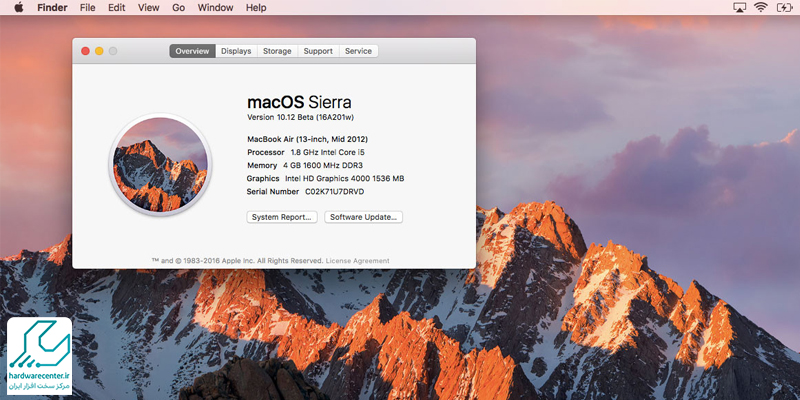Switch to the Displays tab
This screenshot has height=400, width=800.
pyautogui.click(x=236, y=51)
